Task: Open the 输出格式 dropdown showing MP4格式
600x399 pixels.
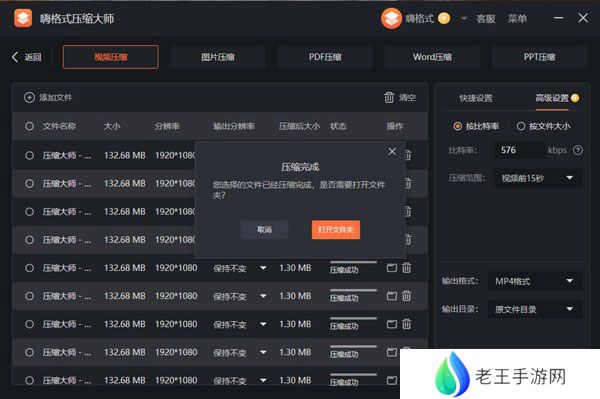Action: click(535, 282)
